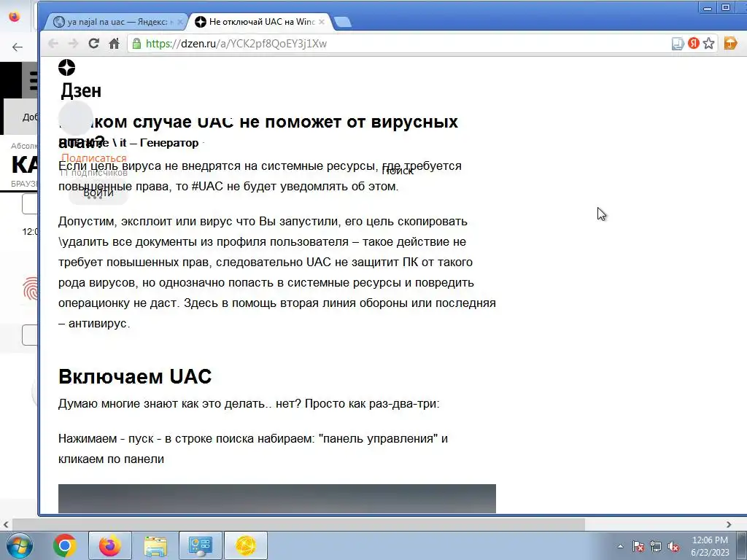The width and height of the screenshot is (747, 560).
Task: Open the browser home page icon
Action: pos(115,44)
